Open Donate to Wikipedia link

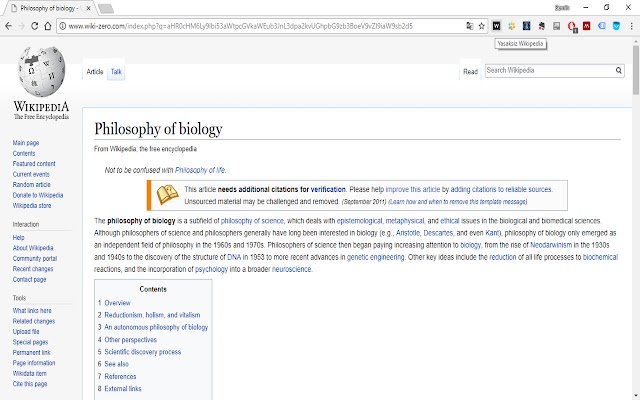click(x=38, y=195)
